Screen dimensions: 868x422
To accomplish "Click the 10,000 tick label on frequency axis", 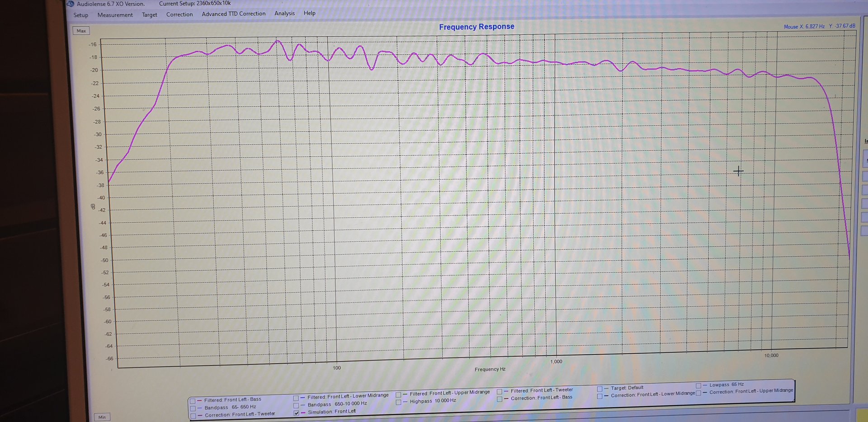I will tap(771, 356).
